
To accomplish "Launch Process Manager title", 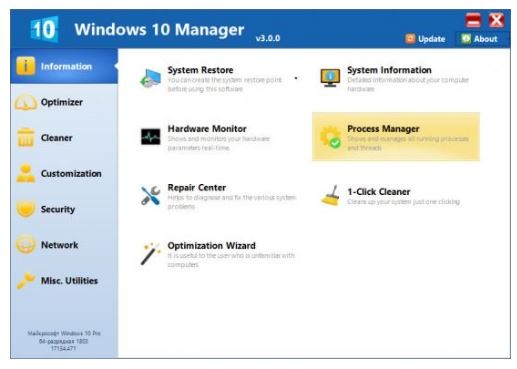I will coord(383,129).
